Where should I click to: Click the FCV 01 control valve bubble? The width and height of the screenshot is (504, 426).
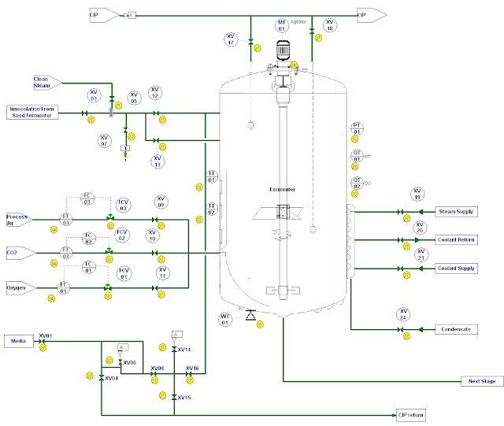coord(124,273)
